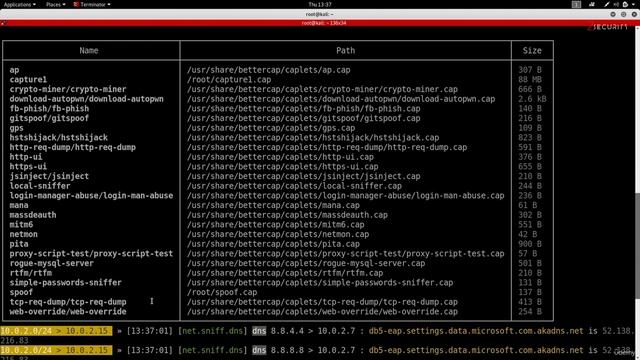
Task: Click size value '823 B'
Action: point(530,138)
